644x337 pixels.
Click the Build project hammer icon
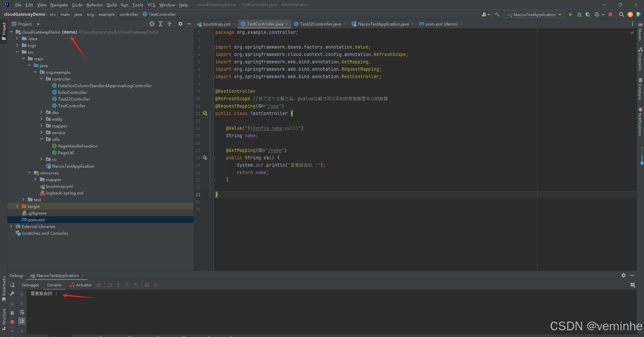(497, 14)
